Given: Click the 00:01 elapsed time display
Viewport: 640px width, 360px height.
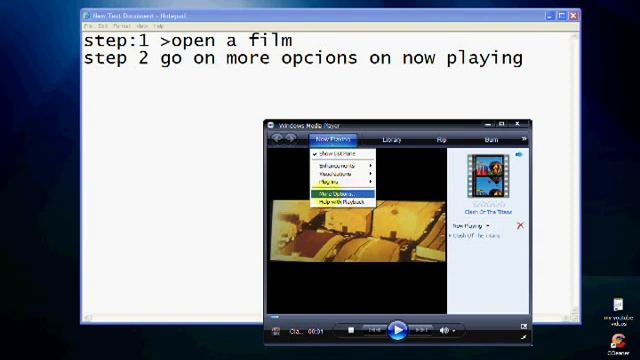Looking at the screenshot, I should [x=316, y=331].
